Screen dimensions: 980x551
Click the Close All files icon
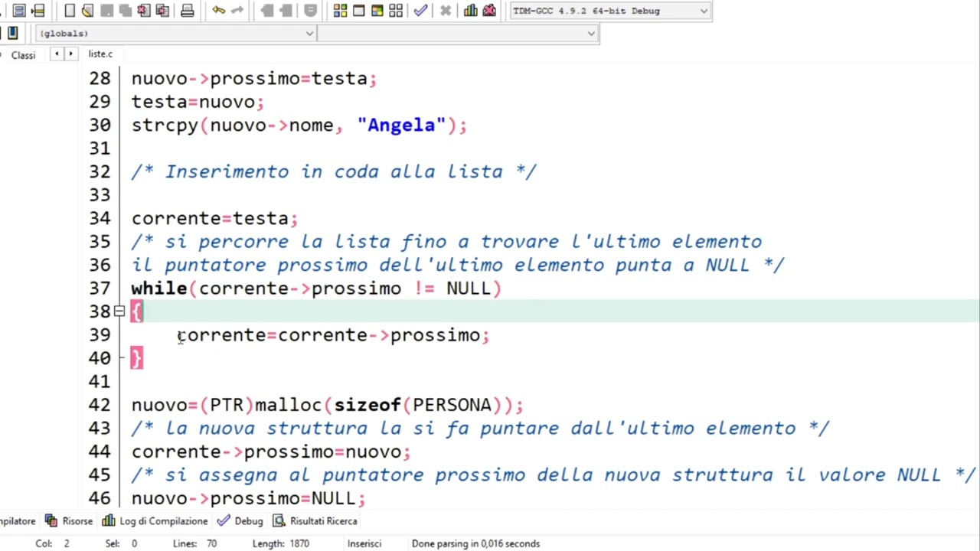pos(162,11)
